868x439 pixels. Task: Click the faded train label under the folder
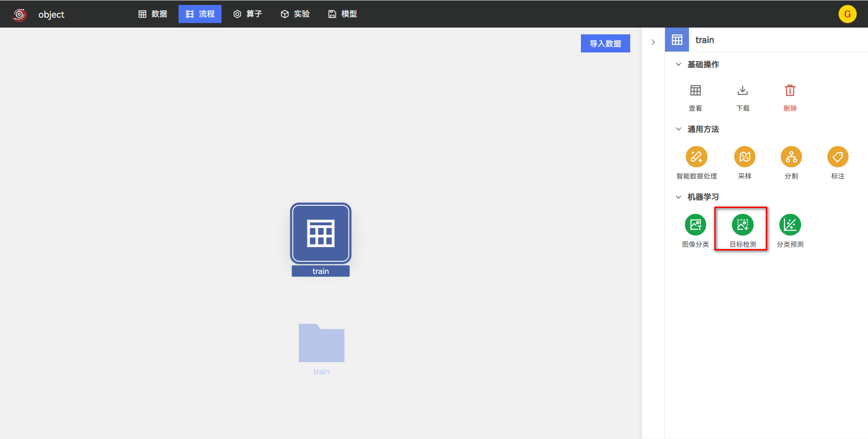tap(321, 372)
